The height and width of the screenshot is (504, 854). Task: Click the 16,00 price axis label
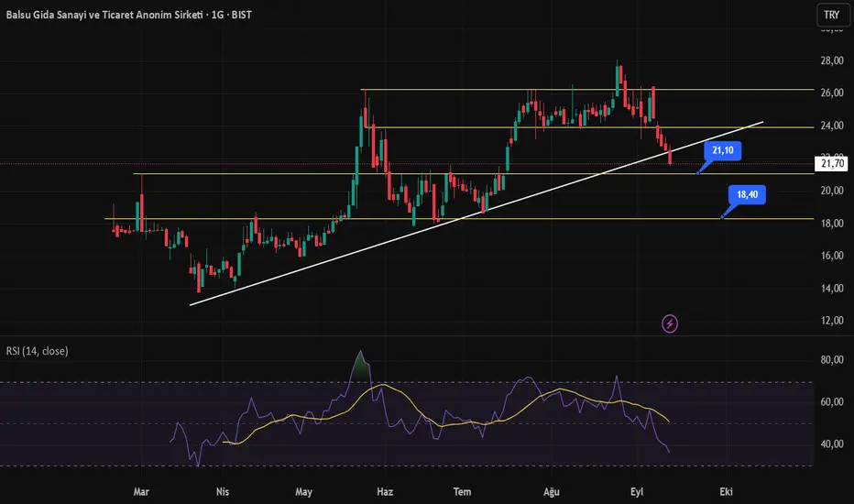pyautogui.click(x=832, y=255)
